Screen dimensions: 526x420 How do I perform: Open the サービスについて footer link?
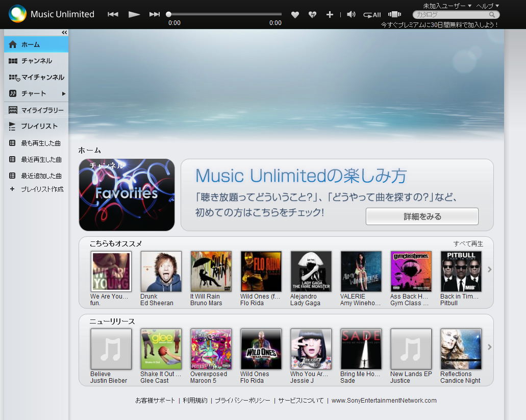pos(301,401)
